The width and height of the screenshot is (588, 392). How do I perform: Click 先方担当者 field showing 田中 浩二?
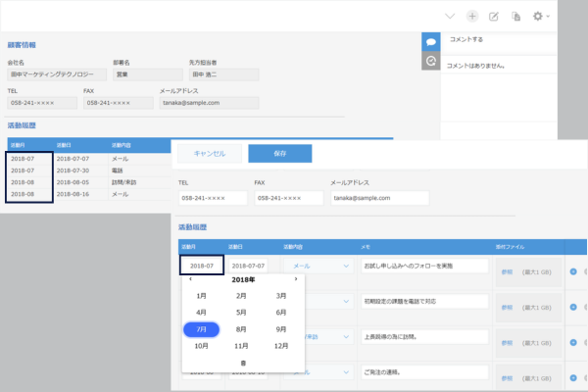coord(223,74)
